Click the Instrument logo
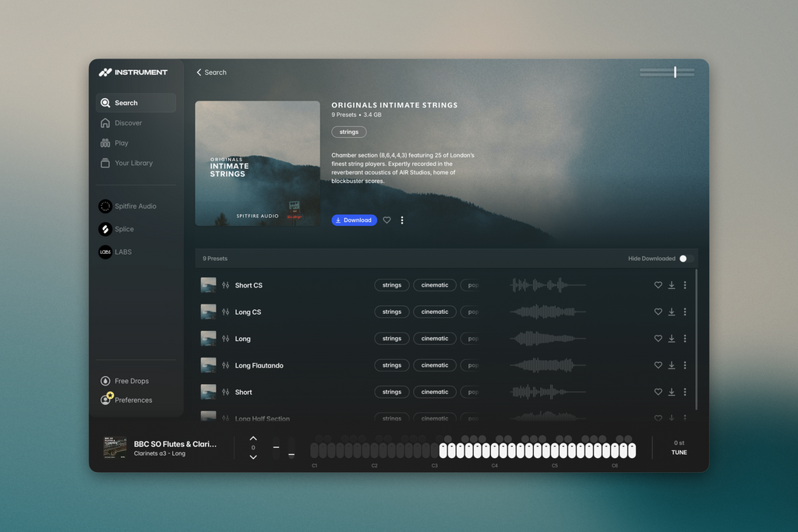This screenshot has width=798, height=532. (x=132, y=72)
